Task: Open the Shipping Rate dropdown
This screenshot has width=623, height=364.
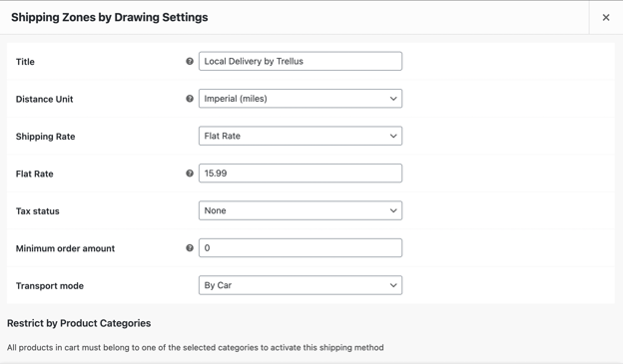Action: click(301, 136)
